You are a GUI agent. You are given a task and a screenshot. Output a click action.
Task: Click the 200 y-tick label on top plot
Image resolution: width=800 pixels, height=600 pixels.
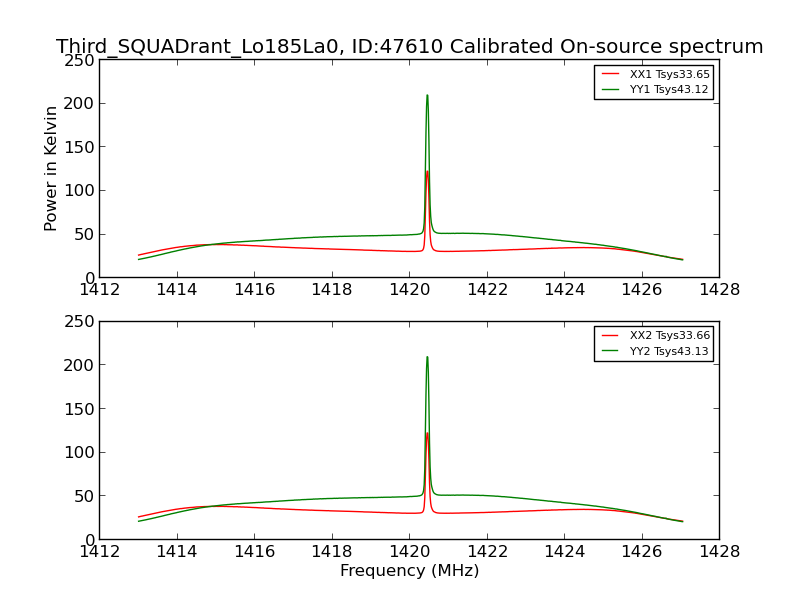pos(79,104)
